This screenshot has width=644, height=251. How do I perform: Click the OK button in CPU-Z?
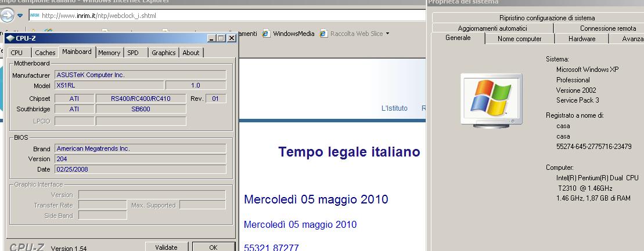coord(213,247)
